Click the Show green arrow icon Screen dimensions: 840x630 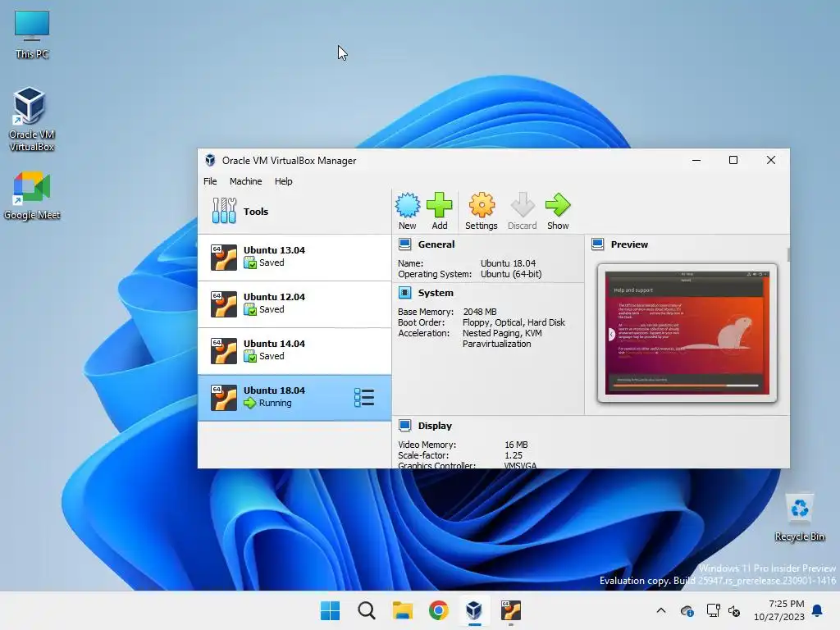(x=558, y=204)
